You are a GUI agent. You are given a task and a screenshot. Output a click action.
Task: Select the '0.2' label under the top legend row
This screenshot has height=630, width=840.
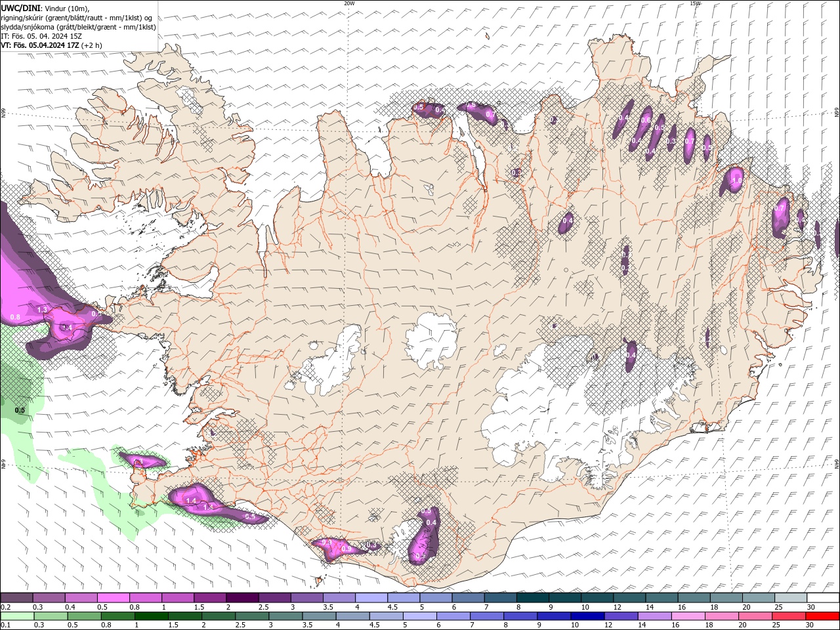pyautogui.click(x=5, y=607)
